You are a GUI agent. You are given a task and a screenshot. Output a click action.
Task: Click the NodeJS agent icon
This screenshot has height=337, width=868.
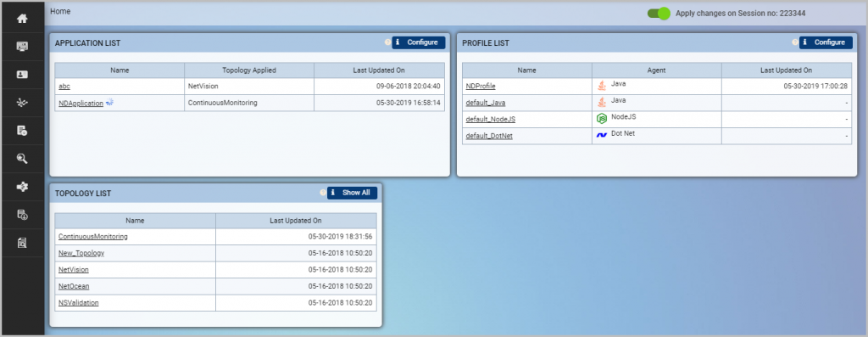[x=602, y=118]
